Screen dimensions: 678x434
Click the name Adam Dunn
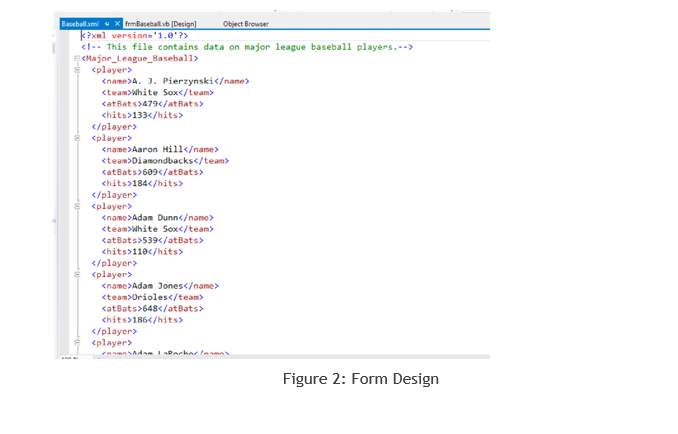tap(155, 217)
